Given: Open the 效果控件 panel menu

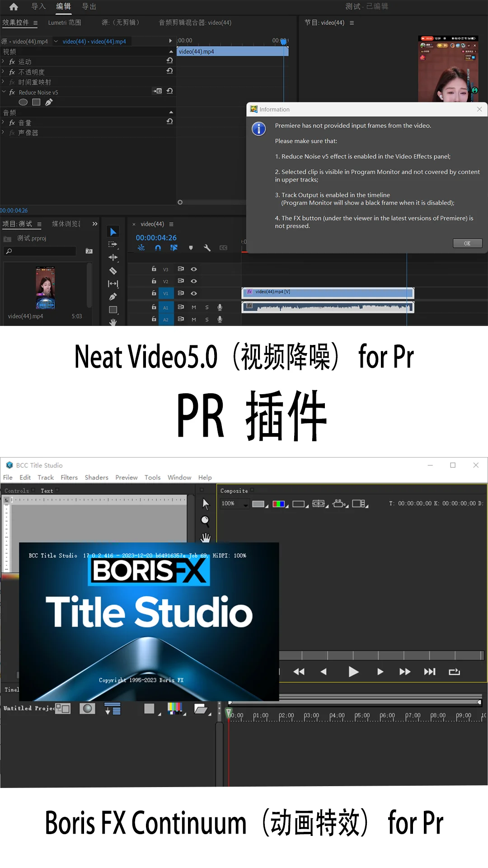Looking at the screenshot, I should [35, 23].
